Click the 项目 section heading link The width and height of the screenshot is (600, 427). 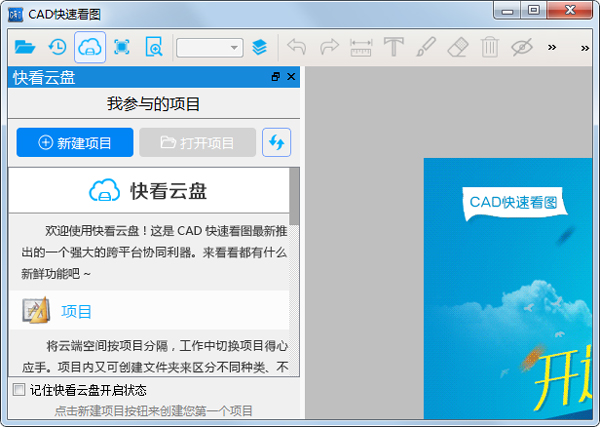(x=76, y=311)
